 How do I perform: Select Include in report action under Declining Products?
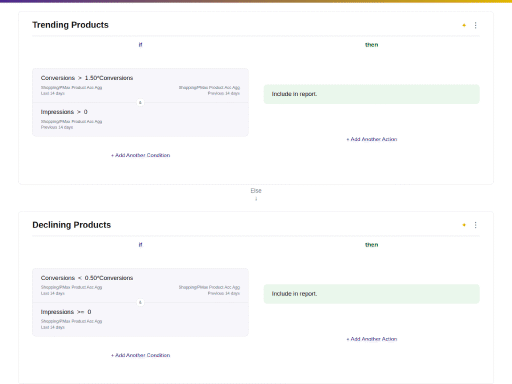(x=372, y=294)
